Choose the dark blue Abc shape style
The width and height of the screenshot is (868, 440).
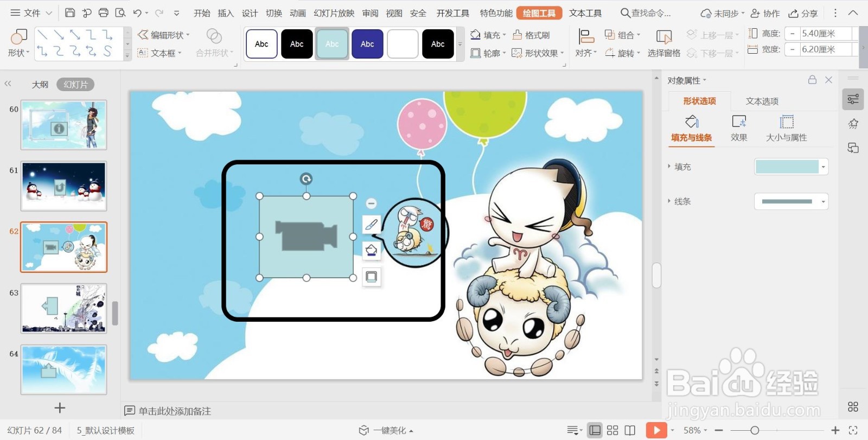click(367, 44)
